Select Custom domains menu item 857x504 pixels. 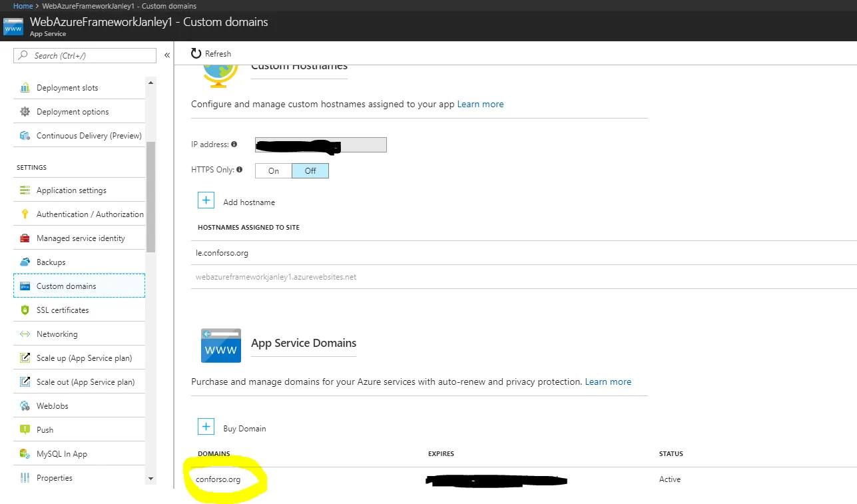(79, 286)
